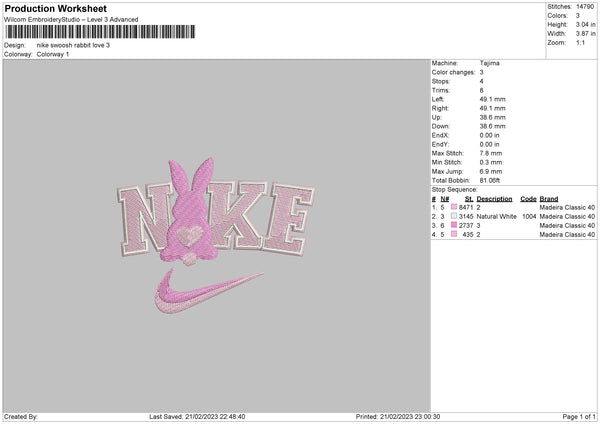Click the N# column header
Viewport: 600px width, 424px height.
tap(445, 199)
